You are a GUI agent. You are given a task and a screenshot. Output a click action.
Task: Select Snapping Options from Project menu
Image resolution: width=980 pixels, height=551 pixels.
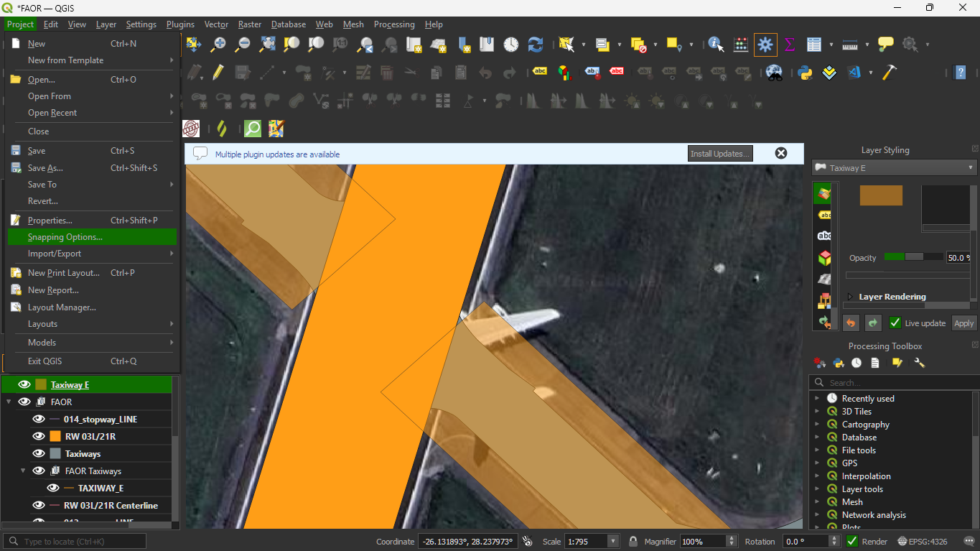[65, 237]
